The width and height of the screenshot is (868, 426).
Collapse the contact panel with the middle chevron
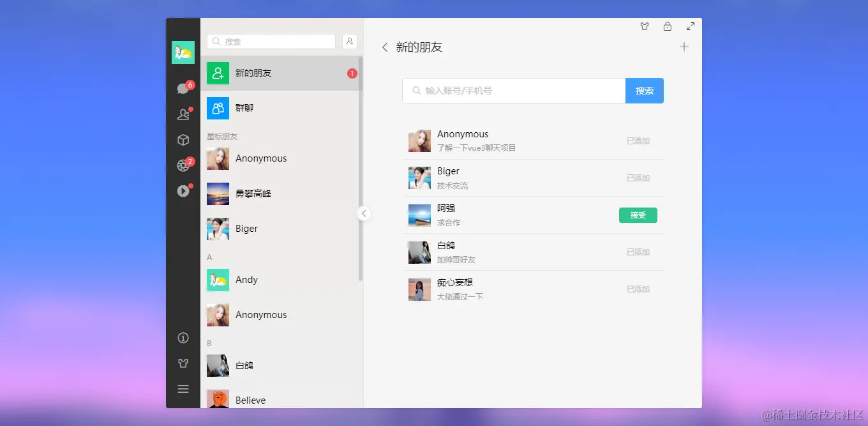tap(364, 213)
